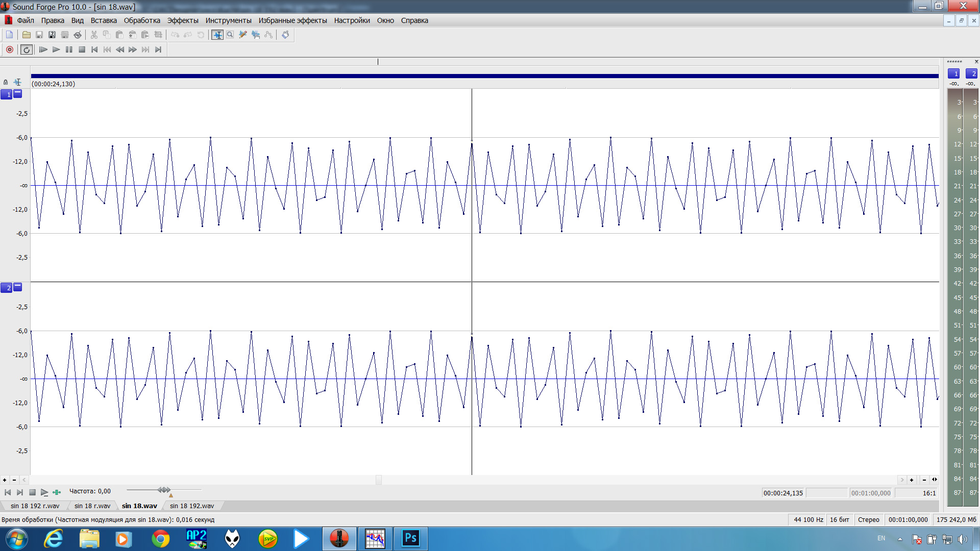Click the playback rate slider handle
Viewport: 980px width, 551px height.
164,490
